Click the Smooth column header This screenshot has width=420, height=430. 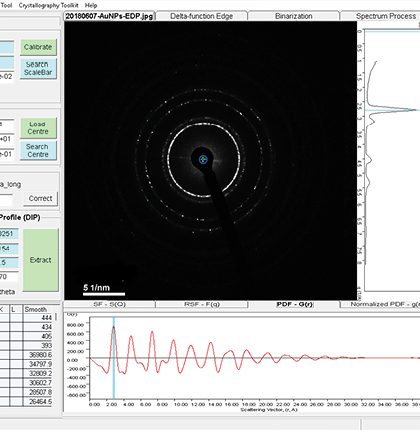click(36, 309)
